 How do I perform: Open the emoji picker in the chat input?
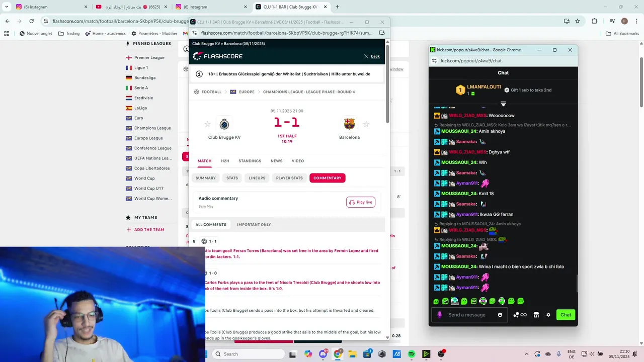(x=500, y=315)
